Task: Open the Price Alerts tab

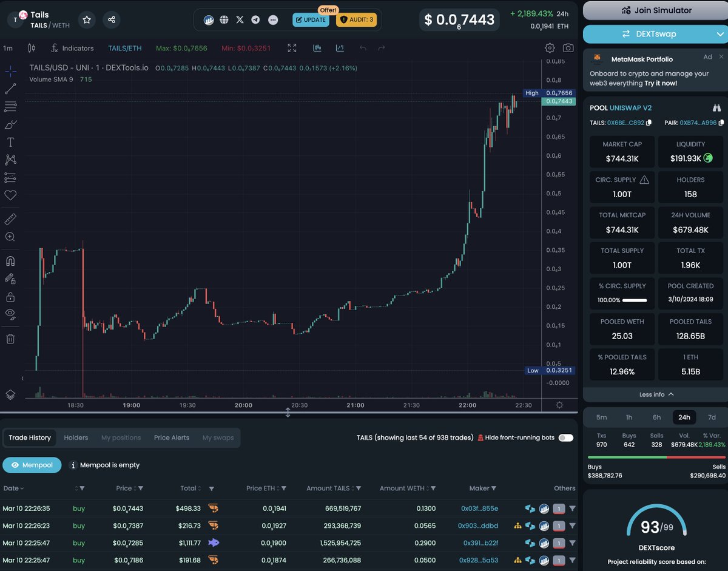Action: 172,438
